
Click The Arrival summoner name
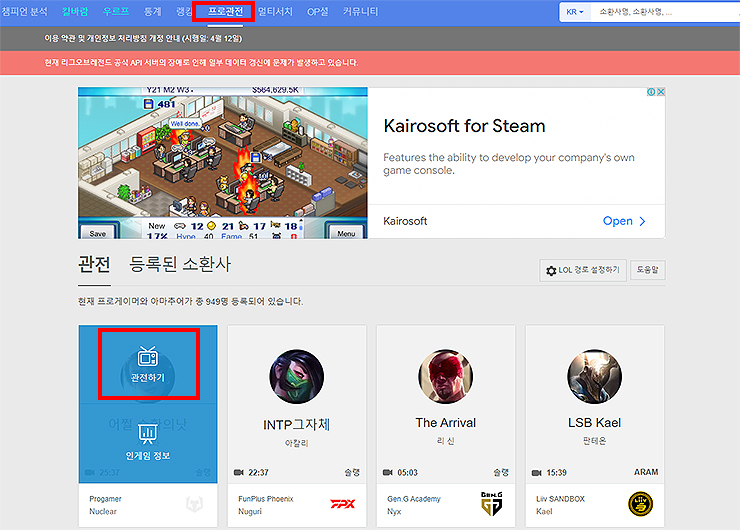446,423
